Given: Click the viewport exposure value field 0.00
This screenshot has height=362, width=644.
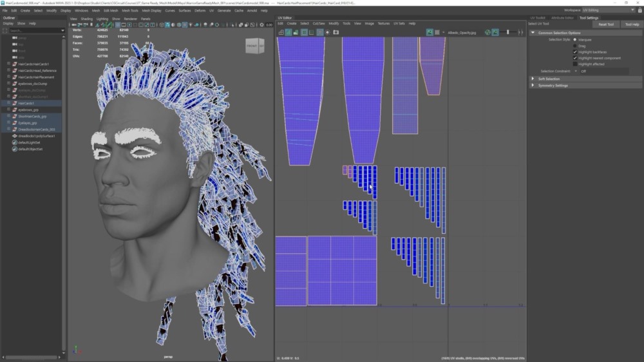Looking at the screenshot, I should point(269,24).
